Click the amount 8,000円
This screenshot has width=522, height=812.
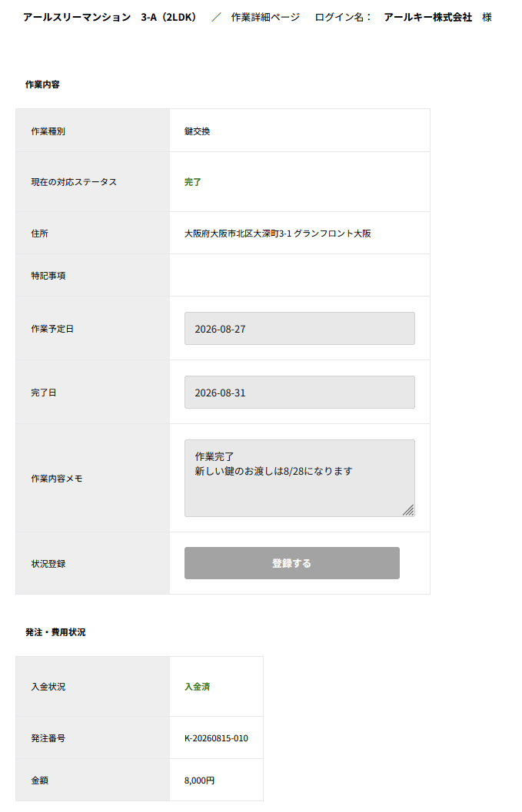[x=200, y=781]
